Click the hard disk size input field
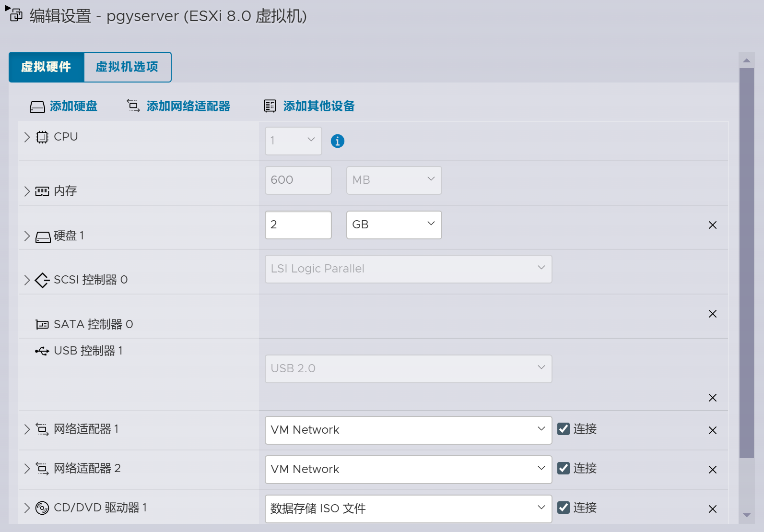The image size is (764, 532). (x=298, y=225)
